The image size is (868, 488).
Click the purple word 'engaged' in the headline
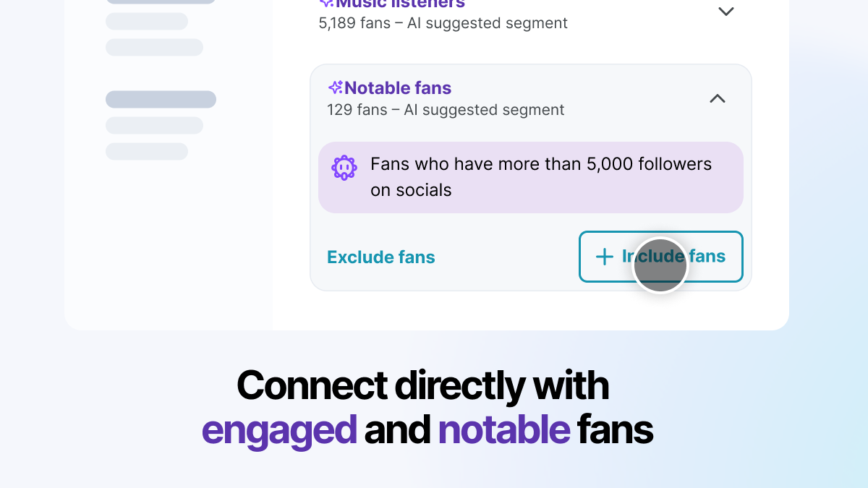pos(279,429)
